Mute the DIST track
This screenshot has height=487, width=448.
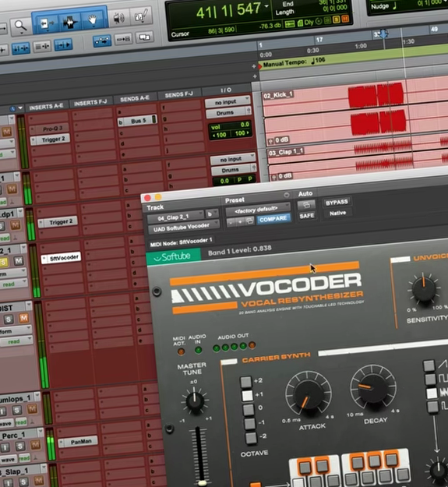[23, 318]
